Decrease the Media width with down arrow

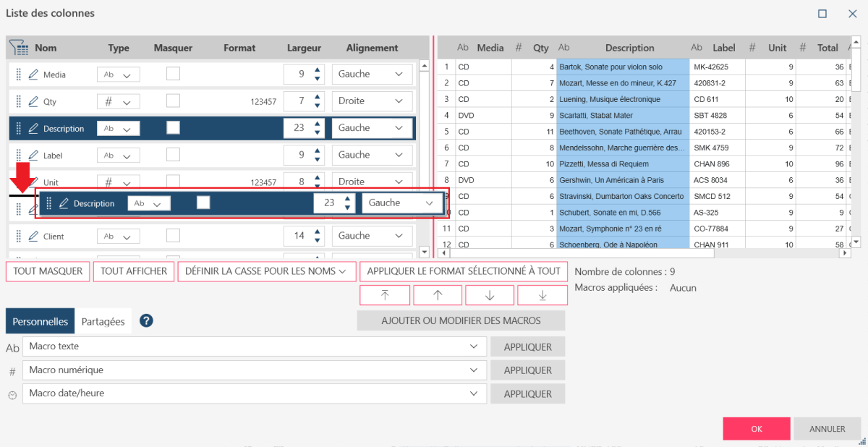317,78
